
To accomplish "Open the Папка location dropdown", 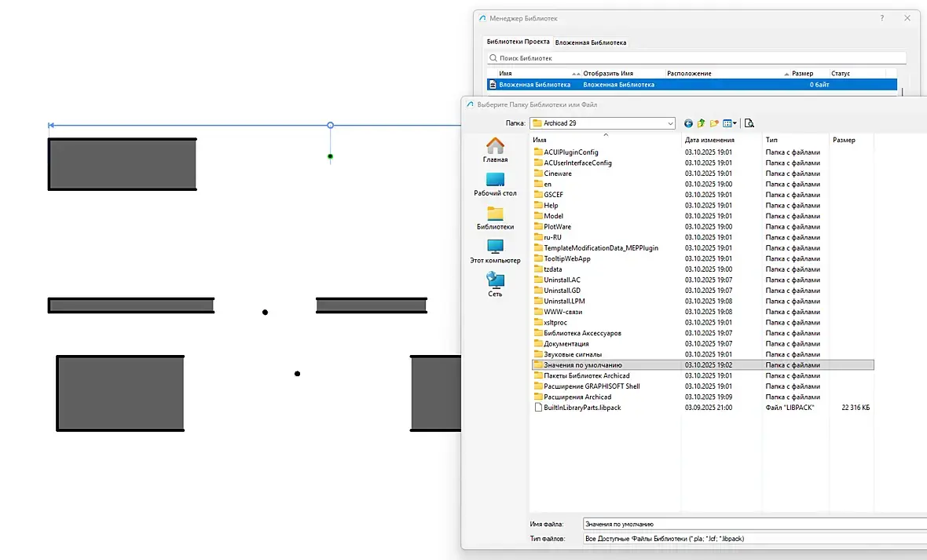I will click(670, 123).
